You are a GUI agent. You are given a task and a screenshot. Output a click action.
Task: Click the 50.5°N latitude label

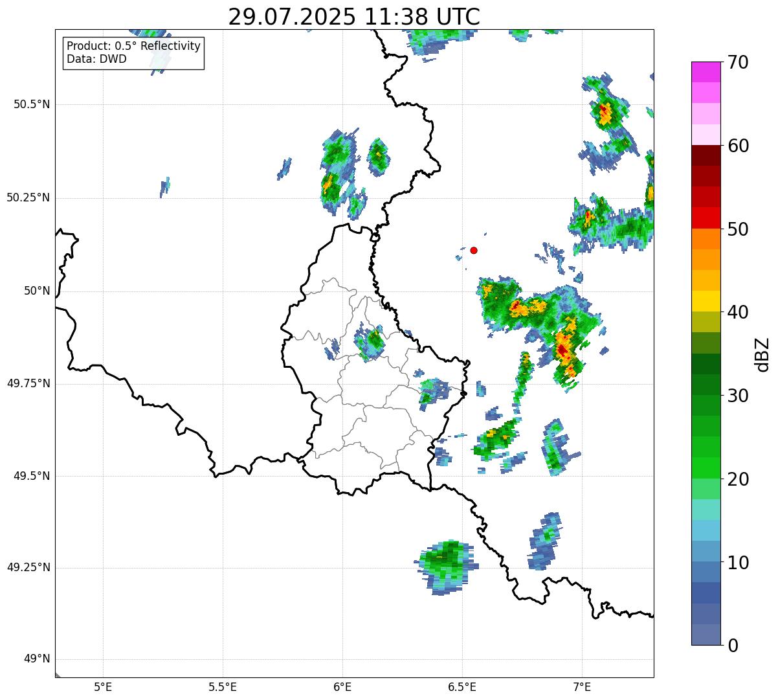[x=32, y=104]
